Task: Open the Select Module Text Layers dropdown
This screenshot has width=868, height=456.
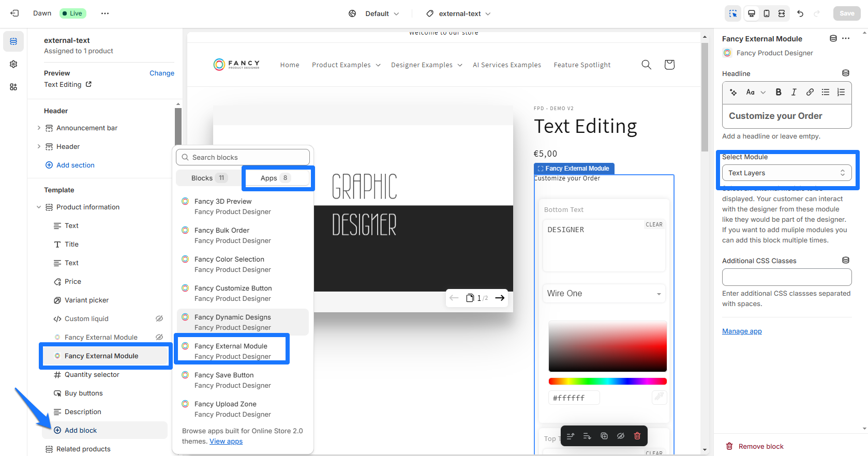Action: (x=787, y=173)
